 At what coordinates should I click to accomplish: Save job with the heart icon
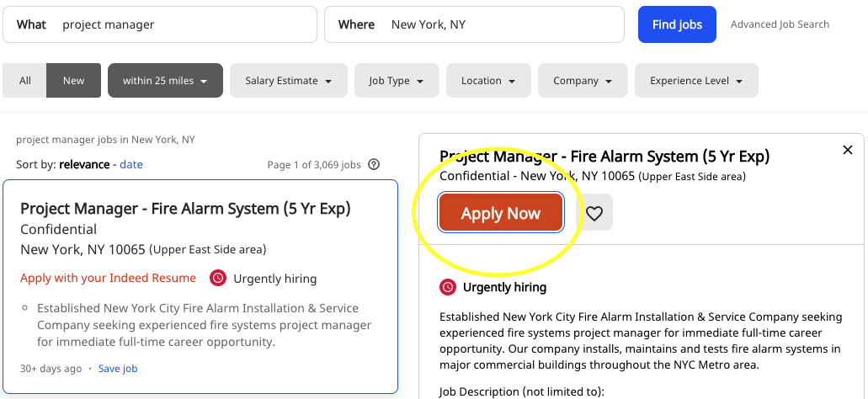pos(594,212)
